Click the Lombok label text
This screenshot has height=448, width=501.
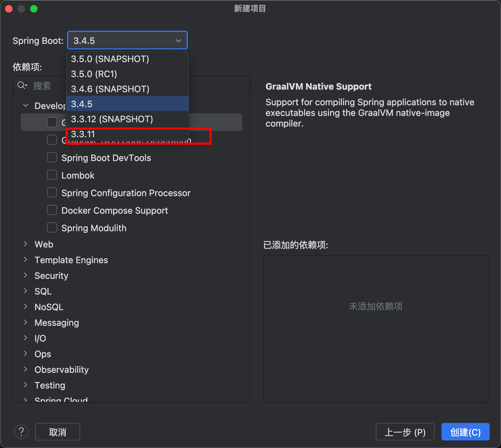(x=78, y=175)
